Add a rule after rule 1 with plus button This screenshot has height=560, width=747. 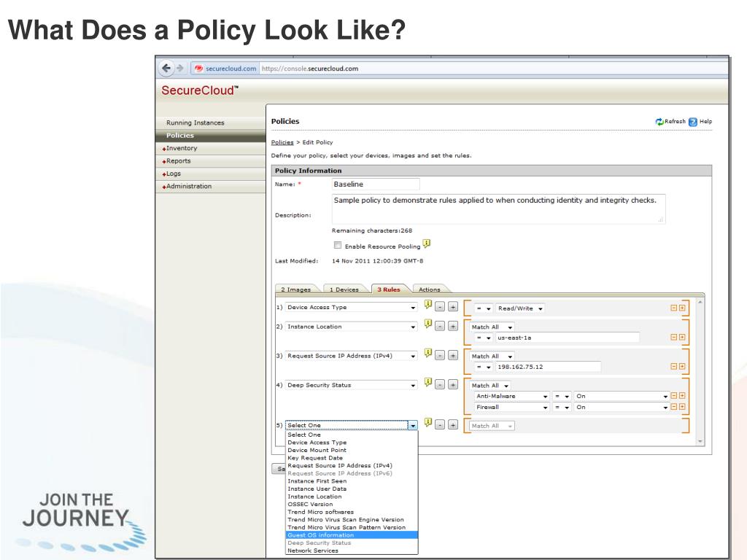click(x=452, y=307)
